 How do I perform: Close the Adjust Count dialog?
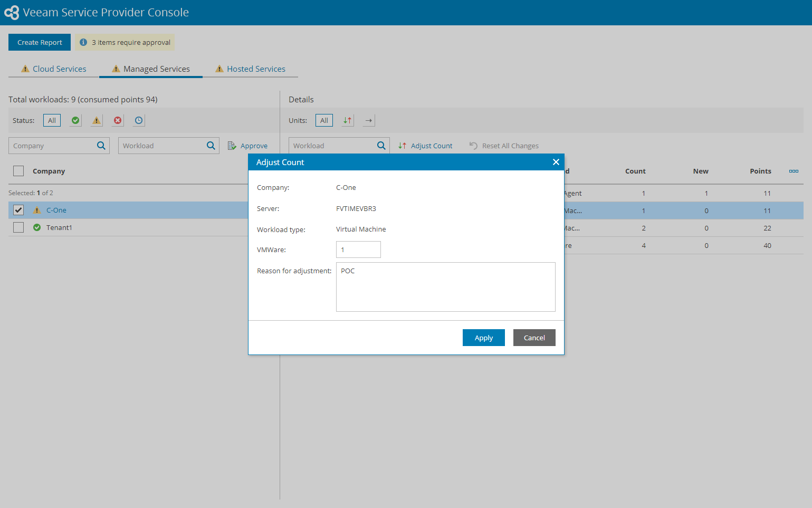point(556,162)
